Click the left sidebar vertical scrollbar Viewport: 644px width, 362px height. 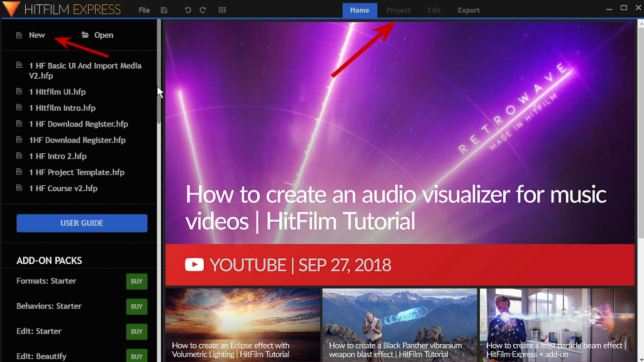click(159, 72)
